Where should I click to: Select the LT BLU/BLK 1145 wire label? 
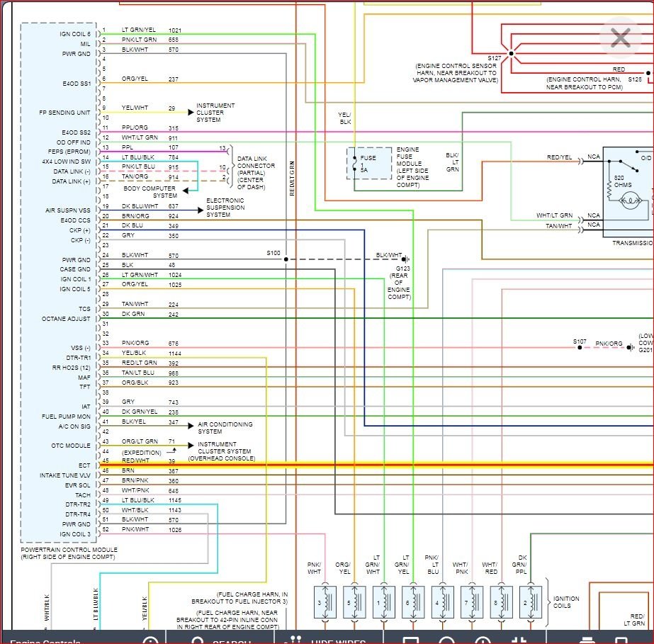click(152, 500)
